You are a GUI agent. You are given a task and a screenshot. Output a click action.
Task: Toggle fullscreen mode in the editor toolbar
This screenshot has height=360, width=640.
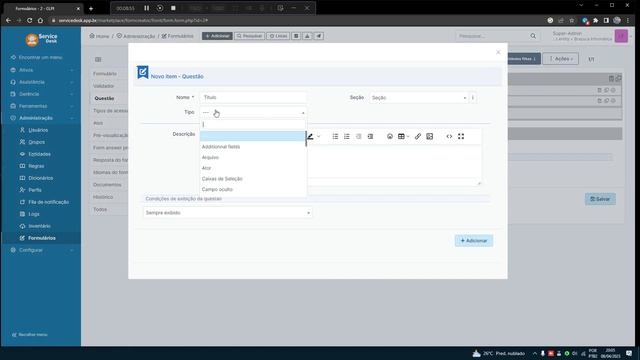[x=461, y=136]
